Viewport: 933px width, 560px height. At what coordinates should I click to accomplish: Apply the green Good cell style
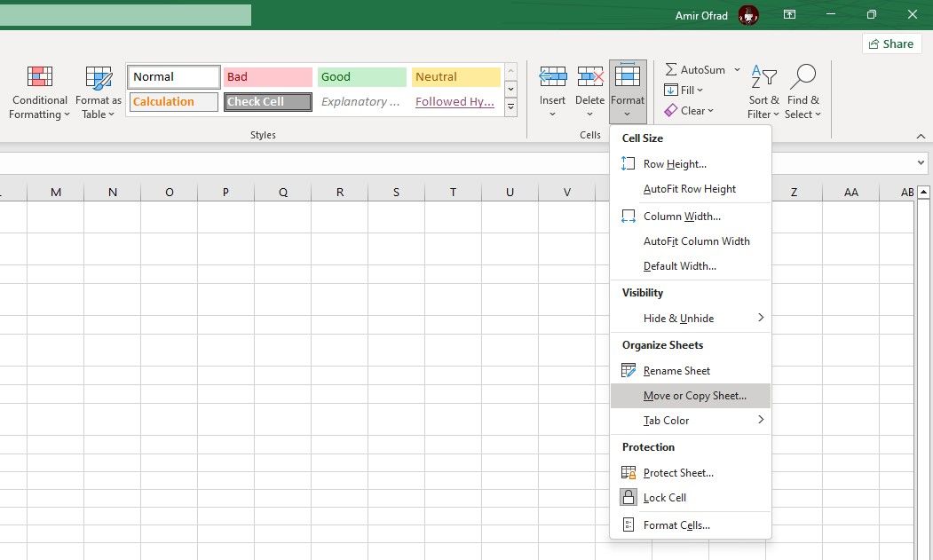360,76
